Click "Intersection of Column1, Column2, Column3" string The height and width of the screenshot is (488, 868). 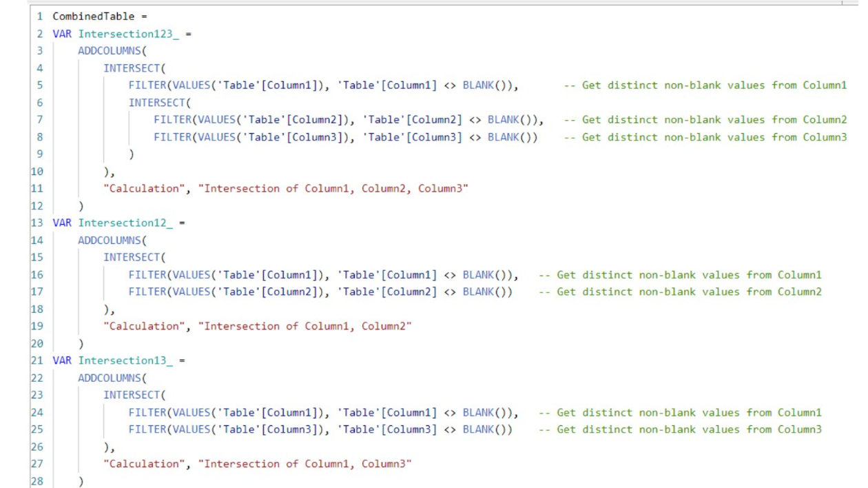pos(333,188)
